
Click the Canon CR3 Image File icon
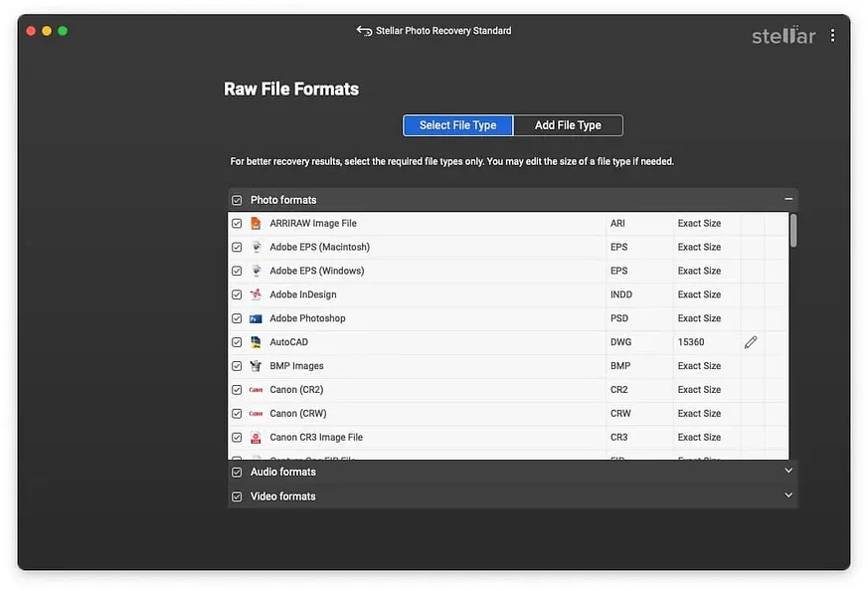coord(256,438)
